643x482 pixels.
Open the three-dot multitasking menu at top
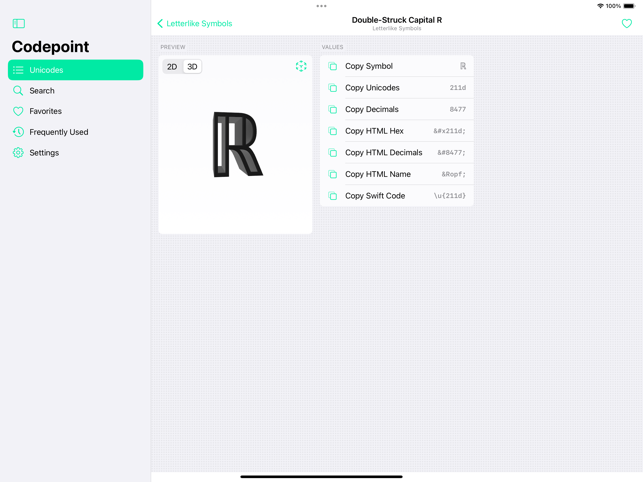322,6
